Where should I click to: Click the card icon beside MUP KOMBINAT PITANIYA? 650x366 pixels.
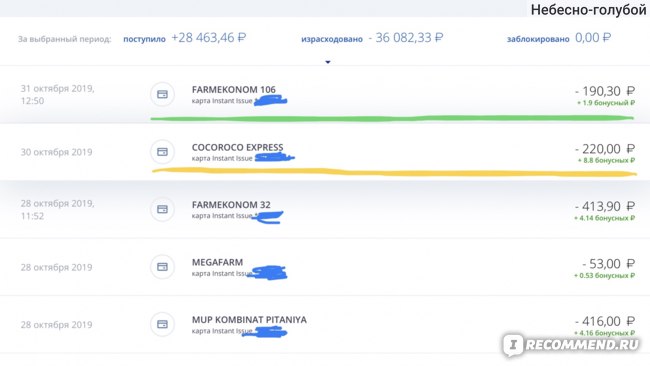click(x=162, y=324)
